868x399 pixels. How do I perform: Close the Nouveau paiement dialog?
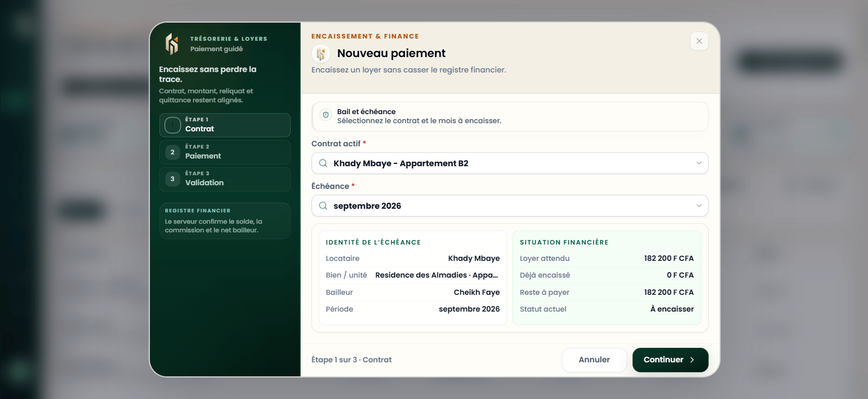pos(699,41)
